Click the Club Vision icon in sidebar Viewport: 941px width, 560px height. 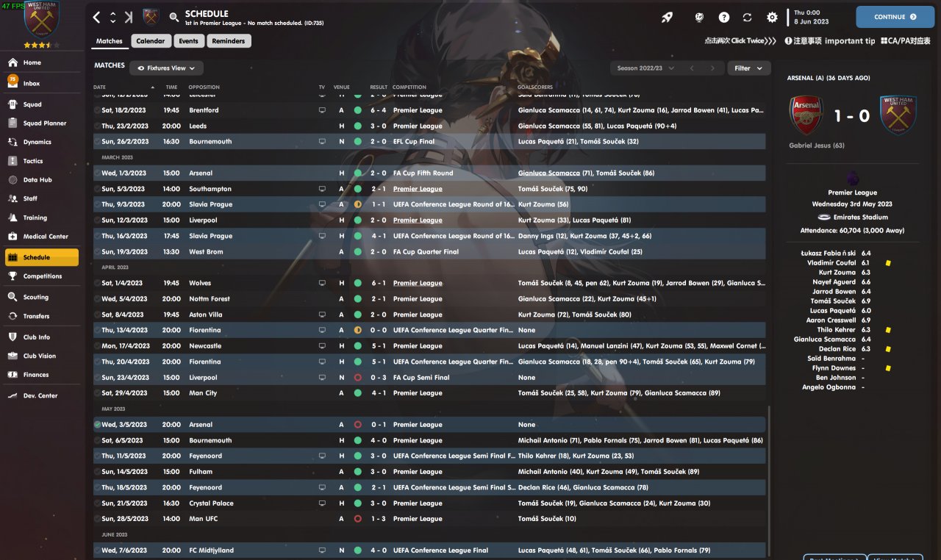click(x=12, y=356)
